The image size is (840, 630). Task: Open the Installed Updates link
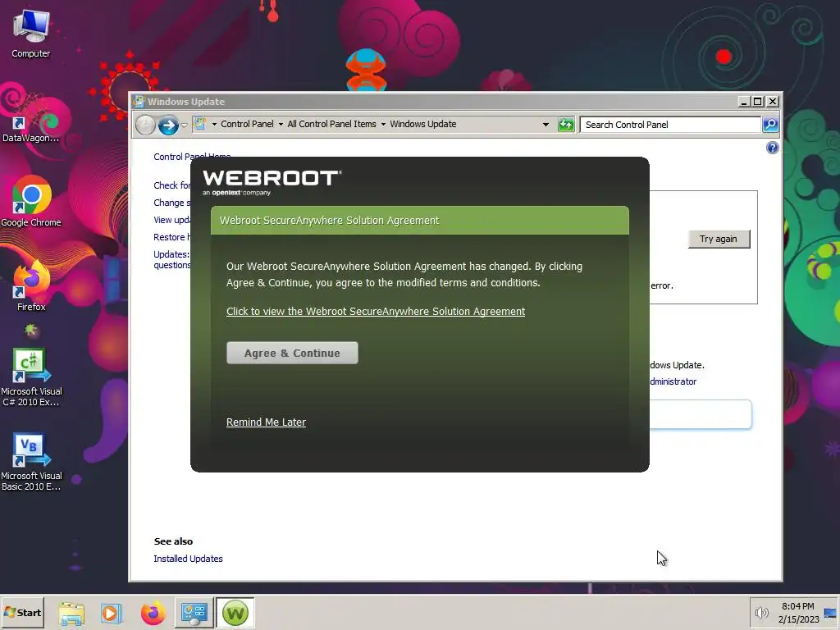point(188,558)
